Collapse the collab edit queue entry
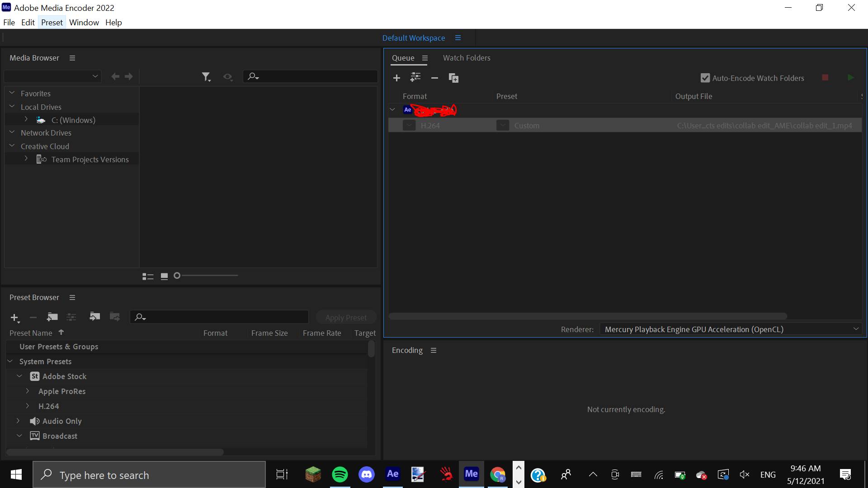 pos(392,109)
